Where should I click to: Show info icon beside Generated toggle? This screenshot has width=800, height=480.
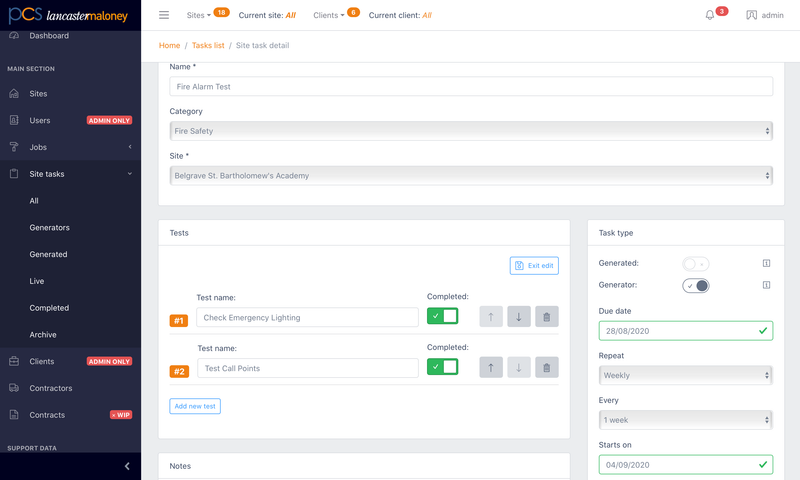766,263
